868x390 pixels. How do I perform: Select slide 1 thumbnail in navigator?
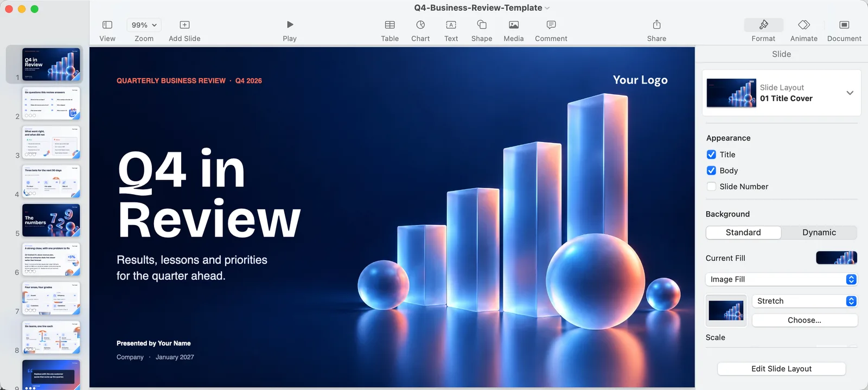click(51, 64)
